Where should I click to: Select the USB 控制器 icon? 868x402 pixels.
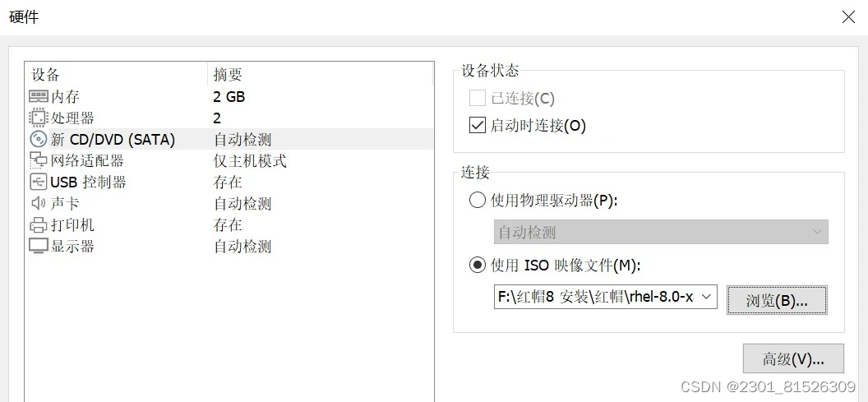pos(38,183)
